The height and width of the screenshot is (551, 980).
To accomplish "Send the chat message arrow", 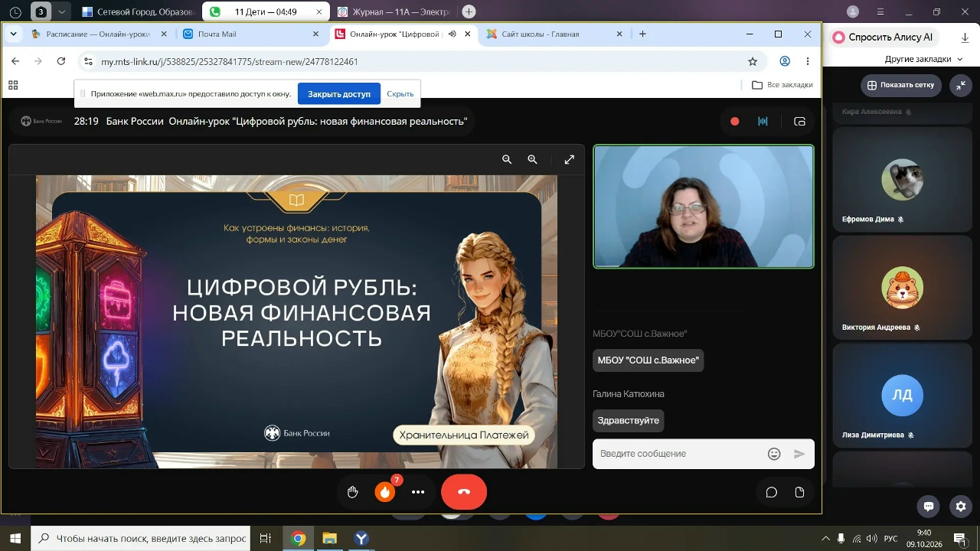I will (799, 454).
